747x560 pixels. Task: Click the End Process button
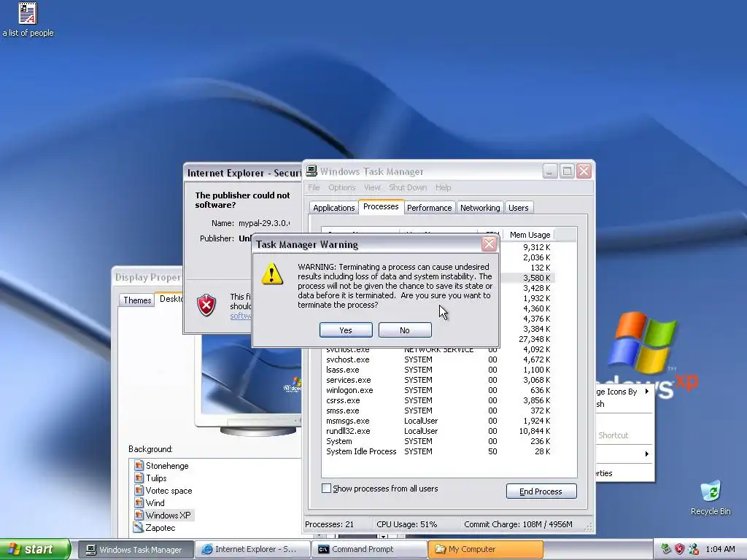[541, 491]
